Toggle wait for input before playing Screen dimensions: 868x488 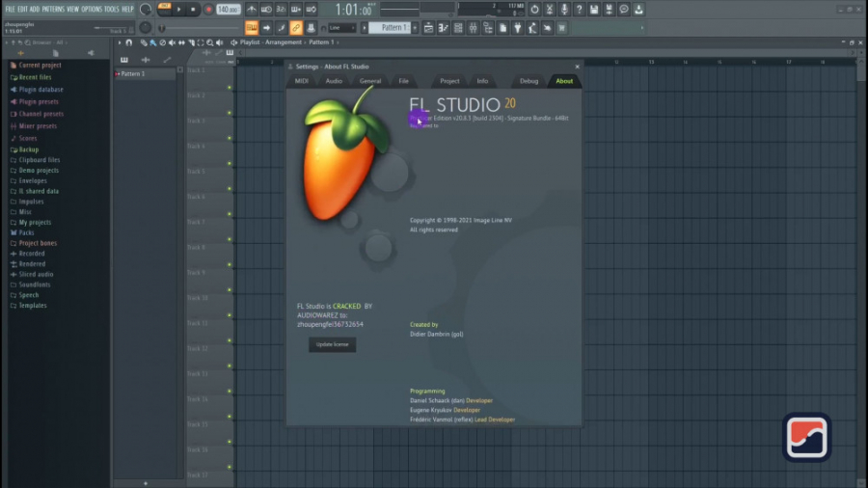tap(266, 10)
